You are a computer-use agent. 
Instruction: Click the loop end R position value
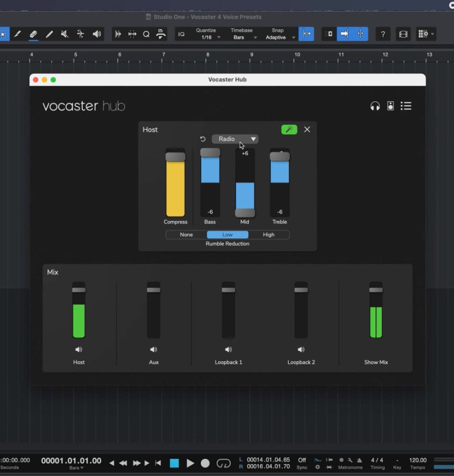[x=268, y=466]
